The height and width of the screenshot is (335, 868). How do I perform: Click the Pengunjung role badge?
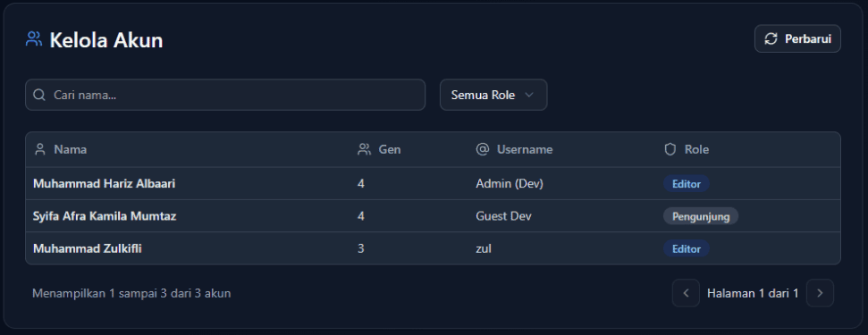[x=701, y=216]
